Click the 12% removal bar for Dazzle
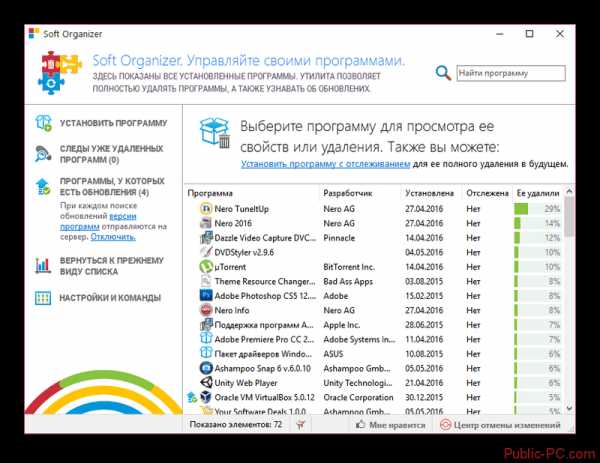 tap(537, 238)
